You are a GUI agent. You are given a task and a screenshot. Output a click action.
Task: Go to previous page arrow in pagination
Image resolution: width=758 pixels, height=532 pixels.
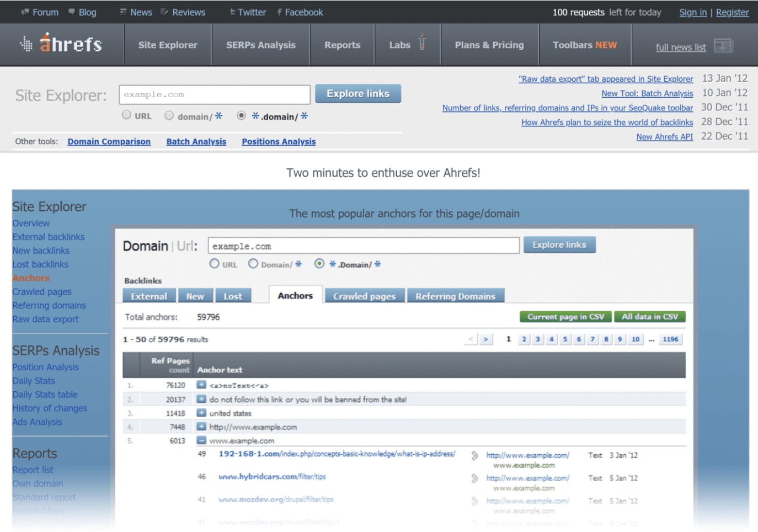pos(471,339)
